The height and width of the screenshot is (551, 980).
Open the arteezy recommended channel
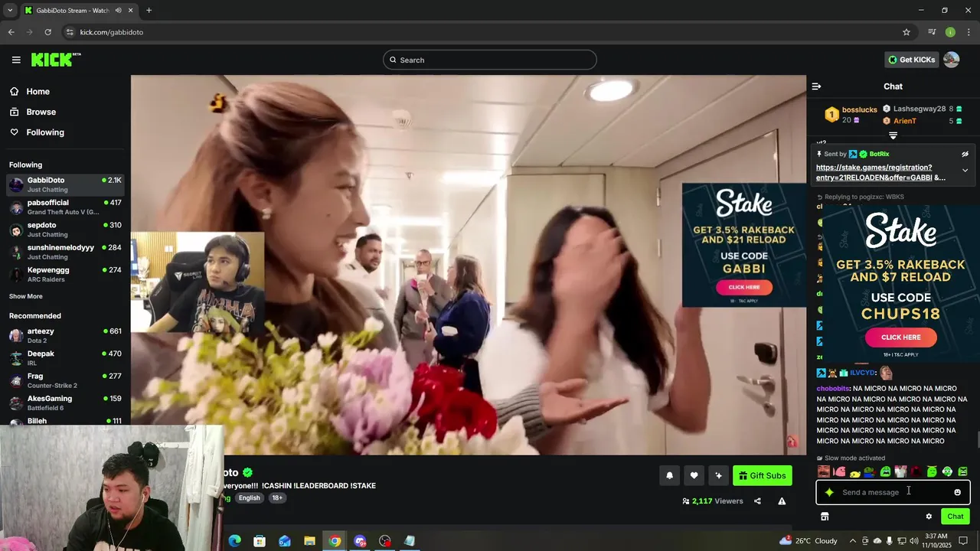(64, 336)
